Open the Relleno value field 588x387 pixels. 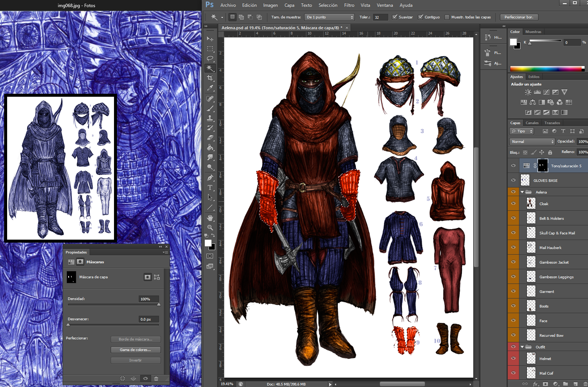pyautogui.click(x=582, y=152)
